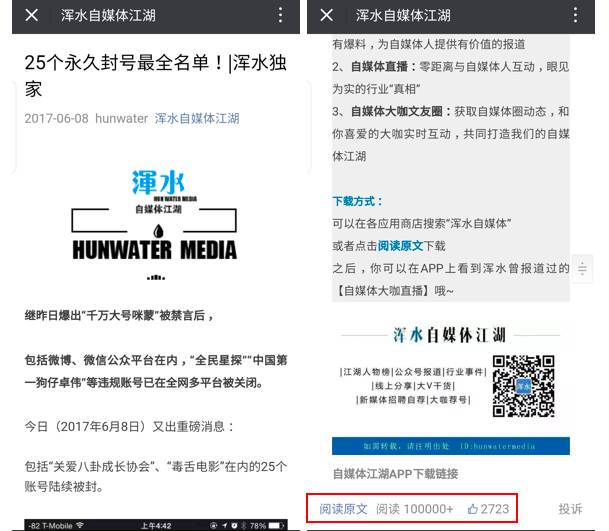Tap the 自媒体江湖APP下载链接 text
Image resolution: width=609 pixels, height=531 pixels.
(x=395, y=474)
